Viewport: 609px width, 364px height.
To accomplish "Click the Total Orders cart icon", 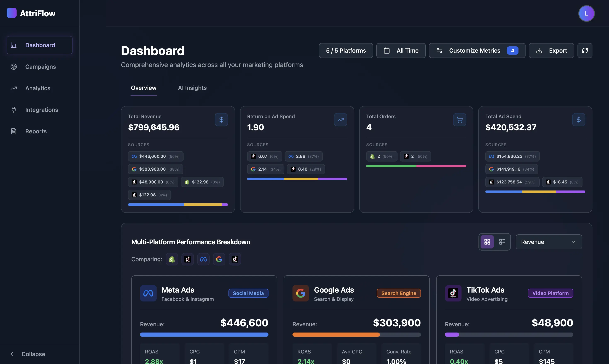I will [x=459, y=120].
